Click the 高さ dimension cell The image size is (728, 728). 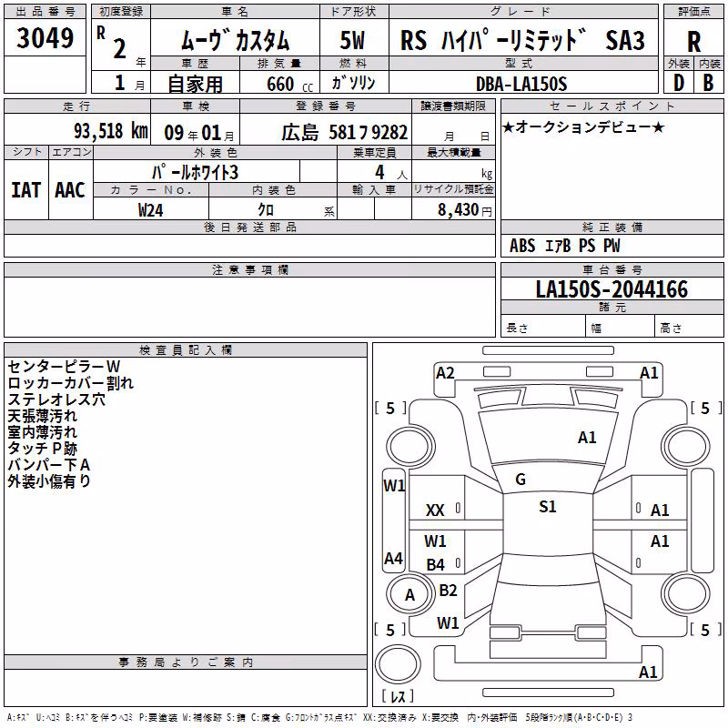(689, 328)
